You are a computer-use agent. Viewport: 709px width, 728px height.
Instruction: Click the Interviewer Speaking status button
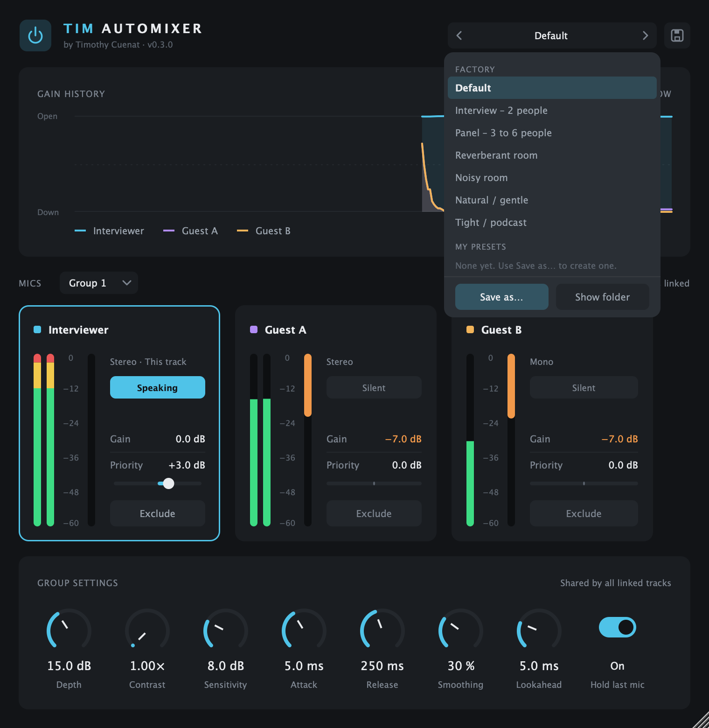[x=158, y=387]
